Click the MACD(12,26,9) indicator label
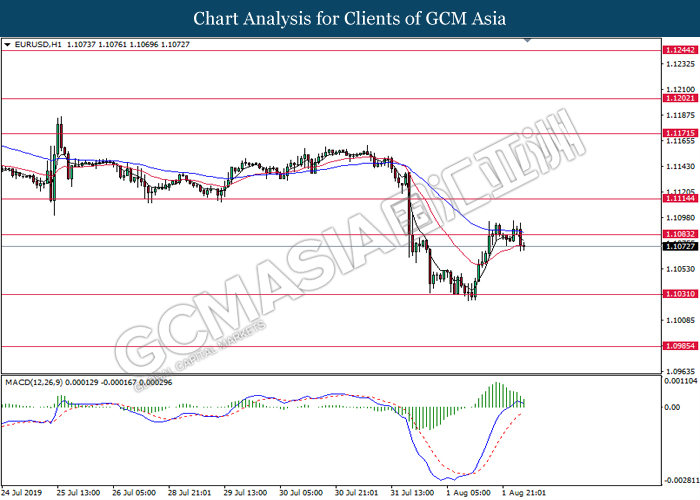The width and height of the screenshot is (700, 500). (33, 383)
